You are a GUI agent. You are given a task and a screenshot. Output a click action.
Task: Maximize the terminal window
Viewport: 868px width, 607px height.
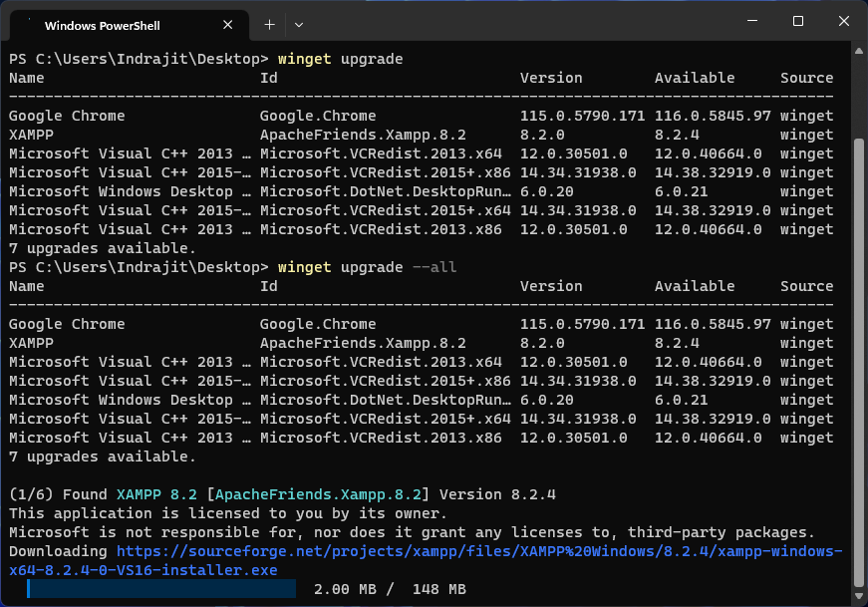pos(797,22)
